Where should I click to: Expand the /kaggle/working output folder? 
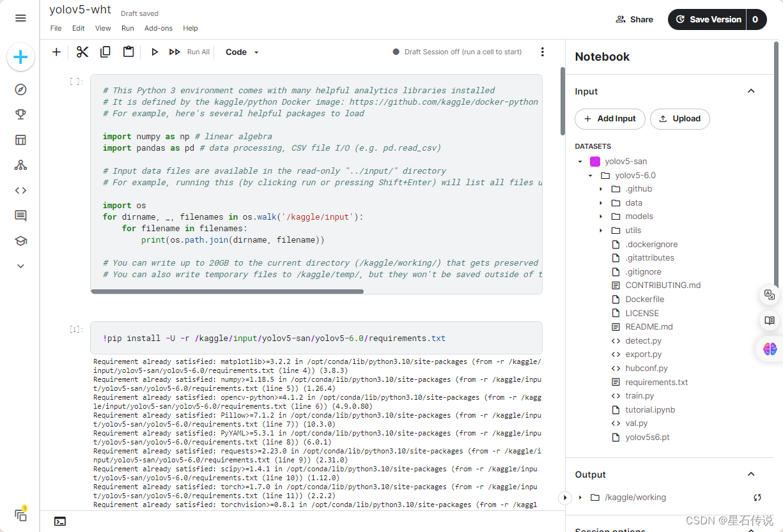(580, 497)
